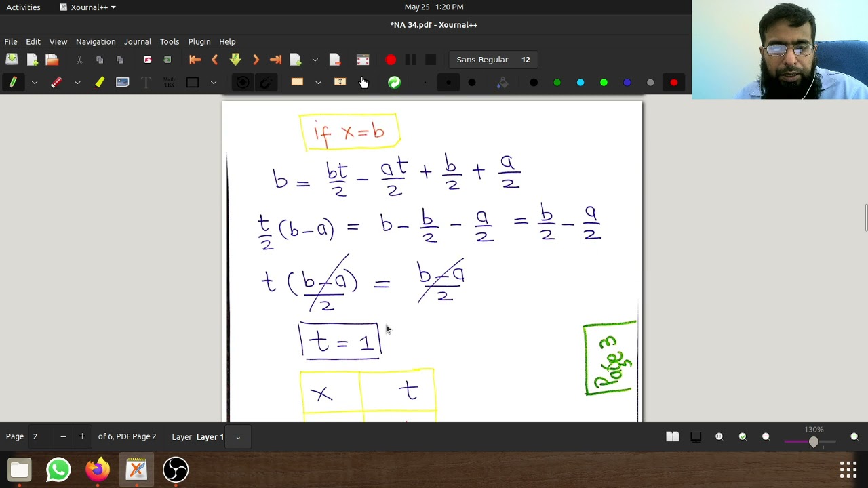
Task: Expand the selection tool dropdown
Action: point(318,83)
